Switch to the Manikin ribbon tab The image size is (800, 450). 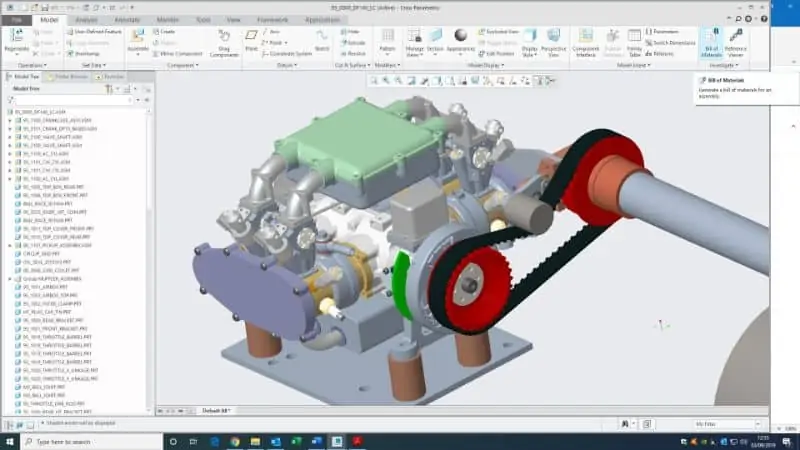pos(167,20)
